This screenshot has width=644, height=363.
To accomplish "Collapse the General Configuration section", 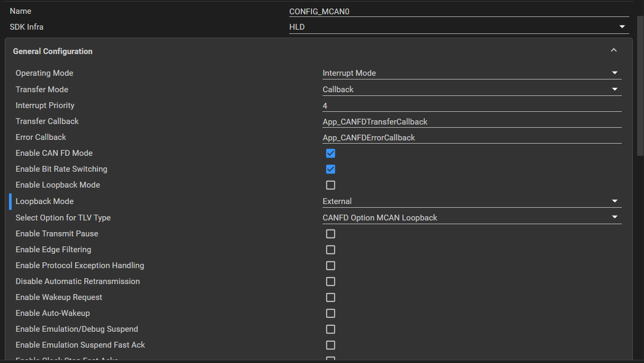I will tap(614, 51).
